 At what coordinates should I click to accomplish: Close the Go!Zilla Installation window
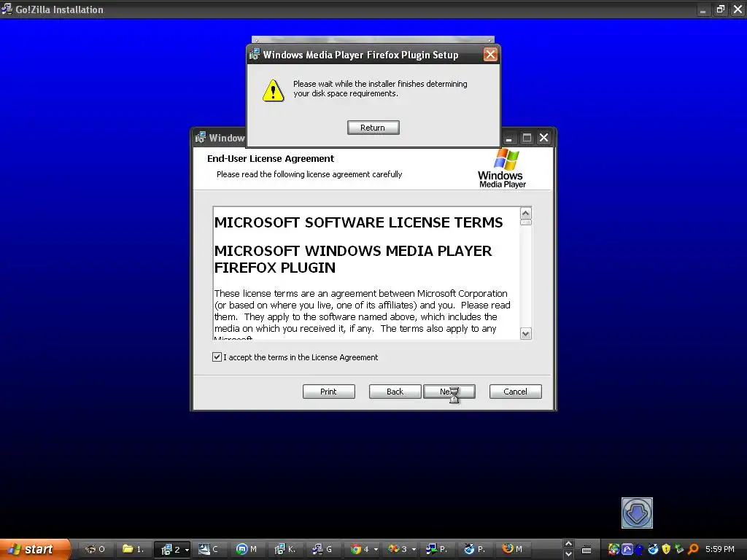click(x=738, y=9)
